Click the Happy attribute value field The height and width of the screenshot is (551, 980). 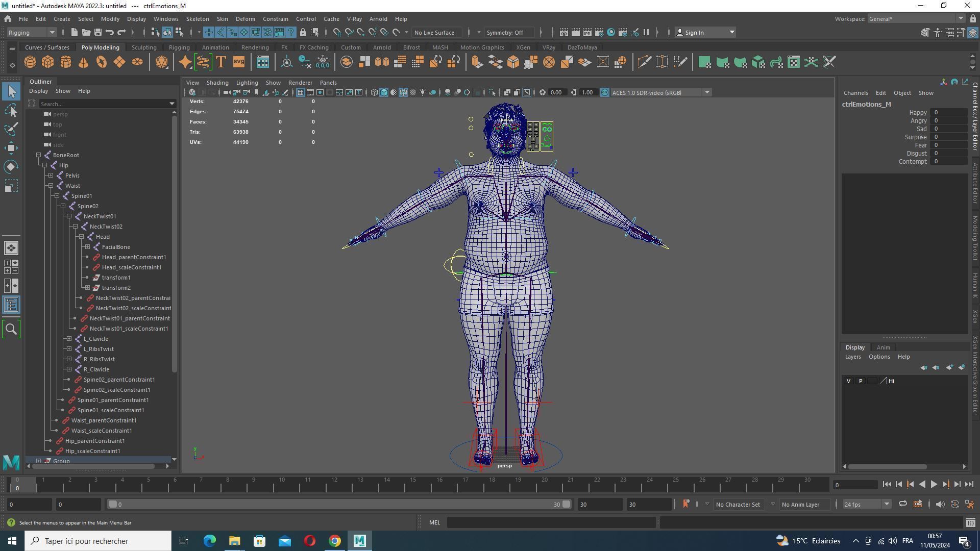(x=949, y=113)
